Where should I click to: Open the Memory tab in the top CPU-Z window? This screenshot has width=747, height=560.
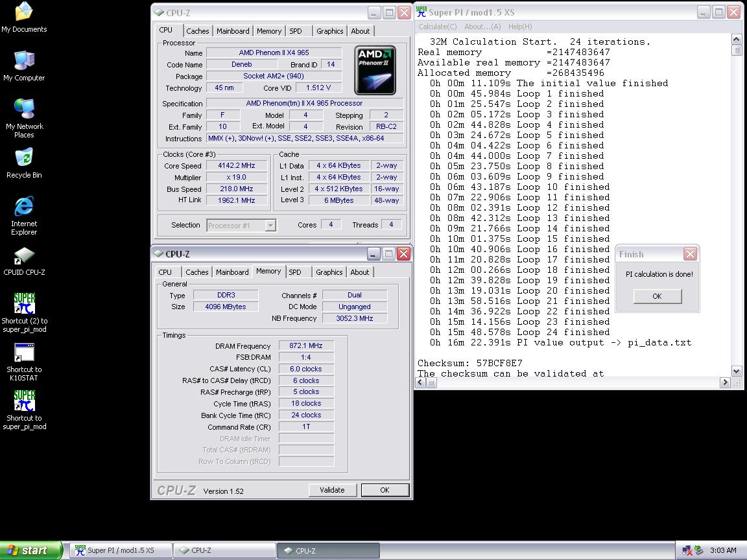click(x=269, y=31)
